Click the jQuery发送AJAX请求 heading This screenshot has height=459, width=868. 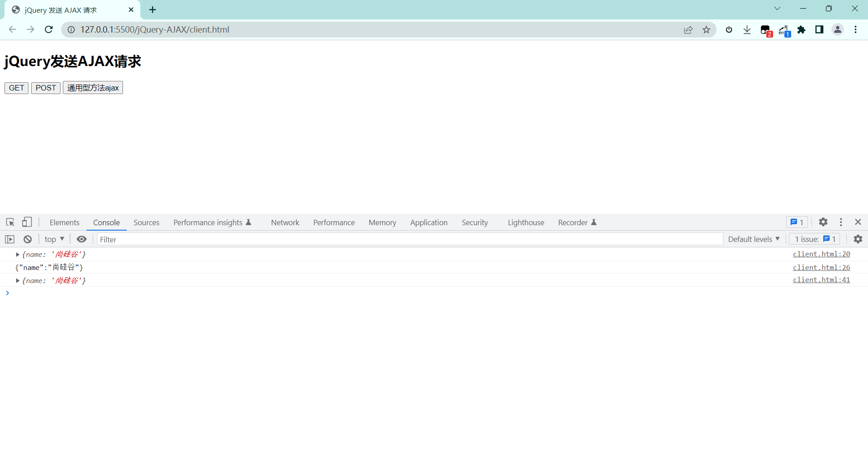pyautogui.click(x=72, y=62)
